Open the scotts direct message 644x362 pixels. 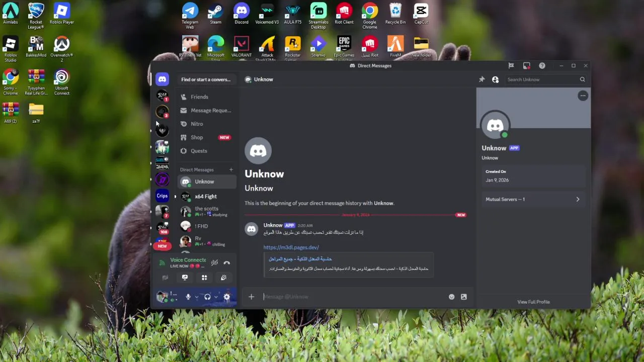[x=207, y=211]
